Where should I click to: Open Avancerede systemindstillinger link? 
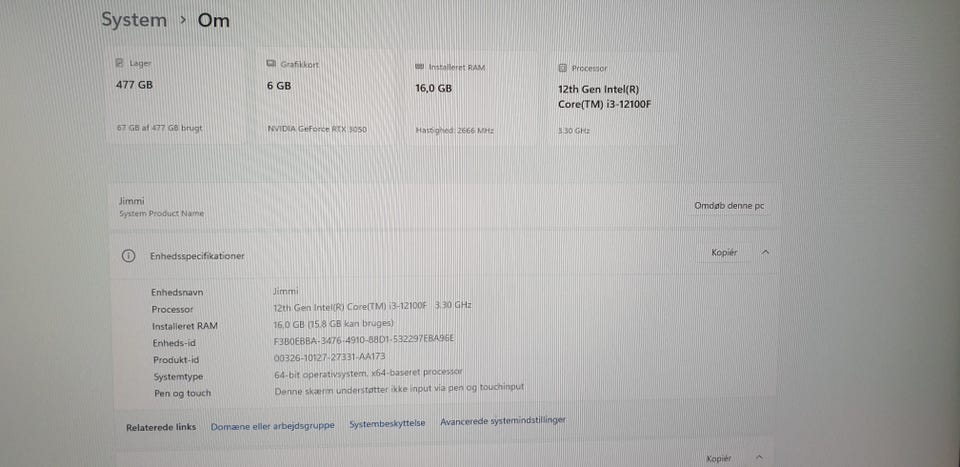(503, 420)
